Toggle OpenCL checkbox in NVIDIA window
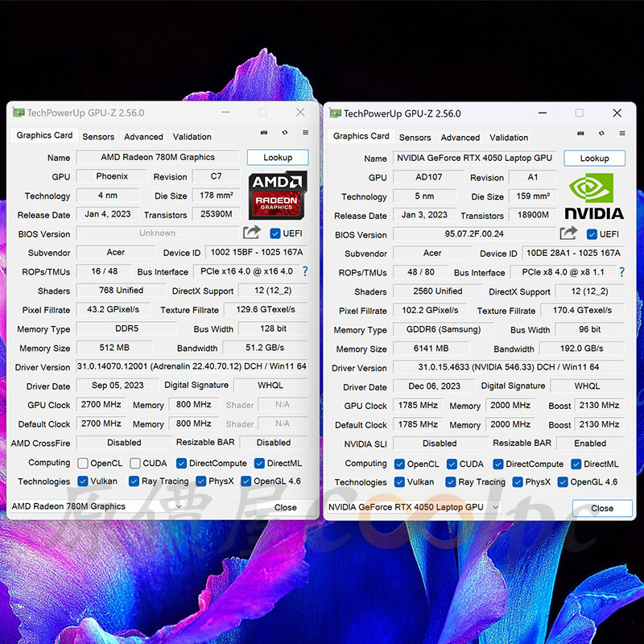 [x=399, y=464]
